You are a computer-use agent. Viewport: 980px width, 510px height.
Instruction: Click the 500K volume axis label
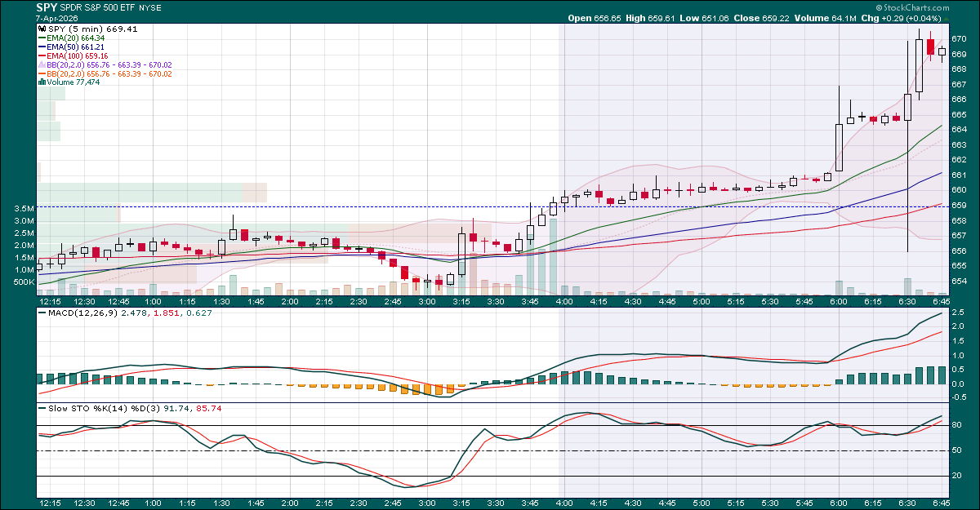pyautogui.click(x=24, y=282)
